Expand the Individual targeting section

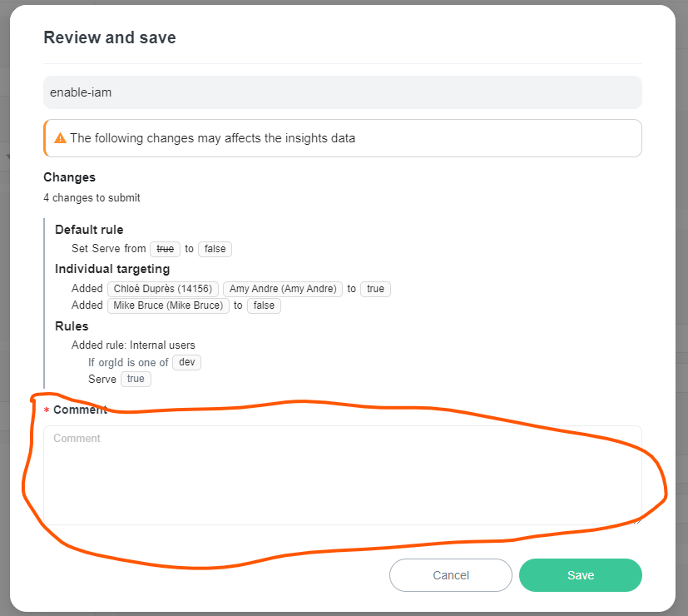[x=112, y=269]
